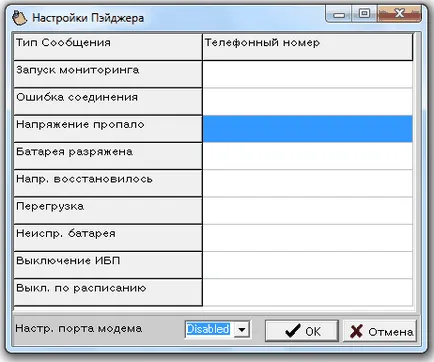Click highlighted phone cell for Напряжение пропало
The image size is (434, 362).
(308, 129)
